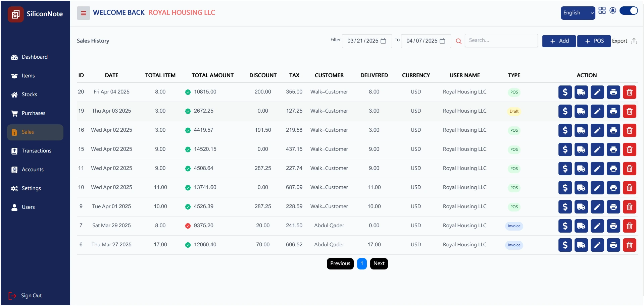Click the user profile icon in header
644x306 pixels.
click(613, 11)
